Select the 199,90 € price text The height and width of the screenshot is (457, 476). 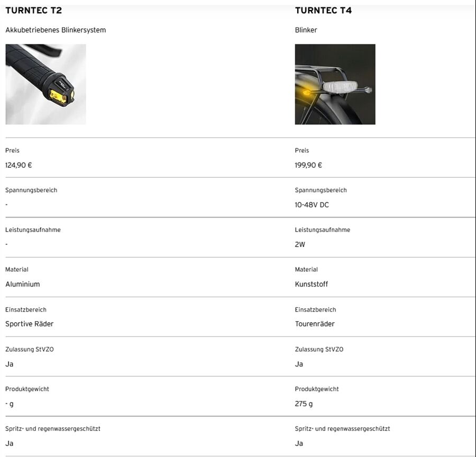308,165
